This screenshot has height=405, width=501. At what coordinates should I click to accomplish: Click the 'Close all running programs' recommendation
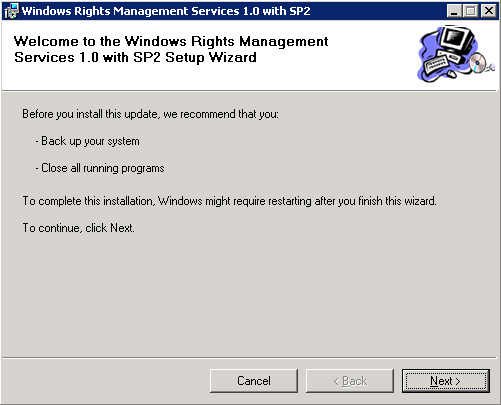coord(100,168)
